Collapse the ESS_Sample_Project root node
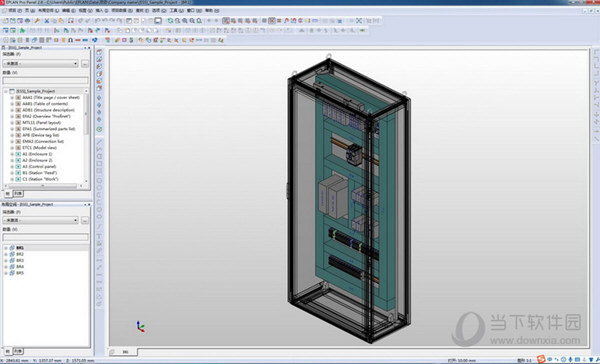This screenshot has height=364, width=600. click(6, 91)
